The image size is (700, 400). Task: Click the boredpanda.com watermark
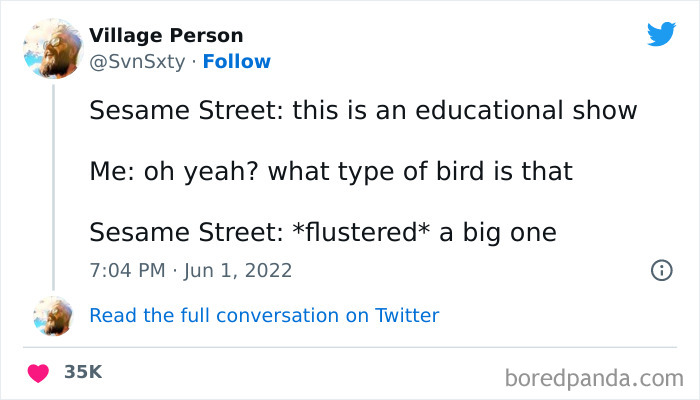592,377
